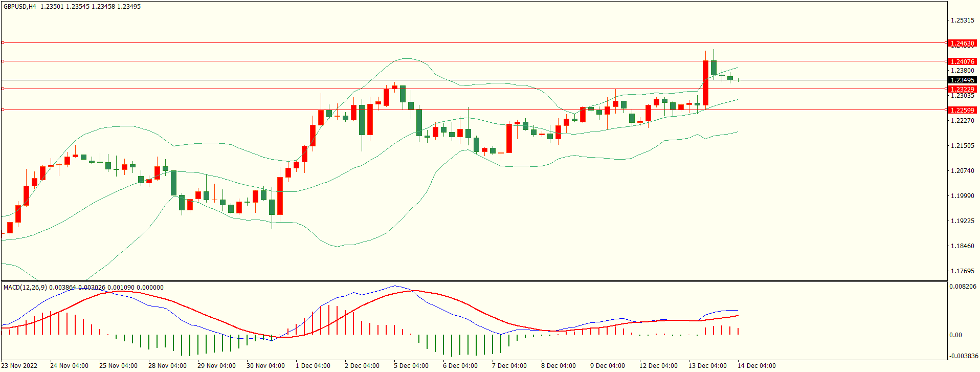Click the 1.24630 horizontal line price label
This screenshot has width=980, height=372.
[962, 43]
